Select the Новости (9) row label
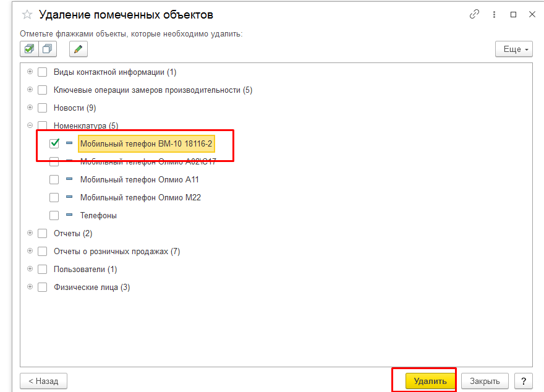The image size is (544, 392). (75, 108)
